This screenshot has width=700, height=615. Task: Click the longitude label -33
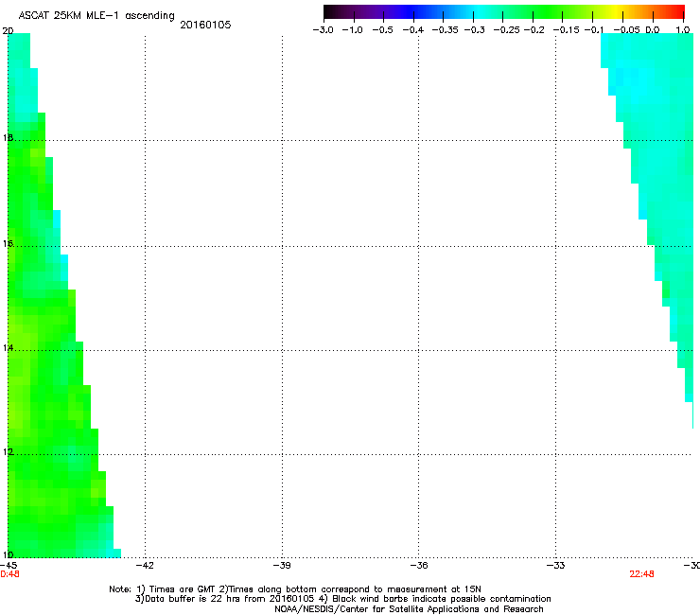click(555, 566)
